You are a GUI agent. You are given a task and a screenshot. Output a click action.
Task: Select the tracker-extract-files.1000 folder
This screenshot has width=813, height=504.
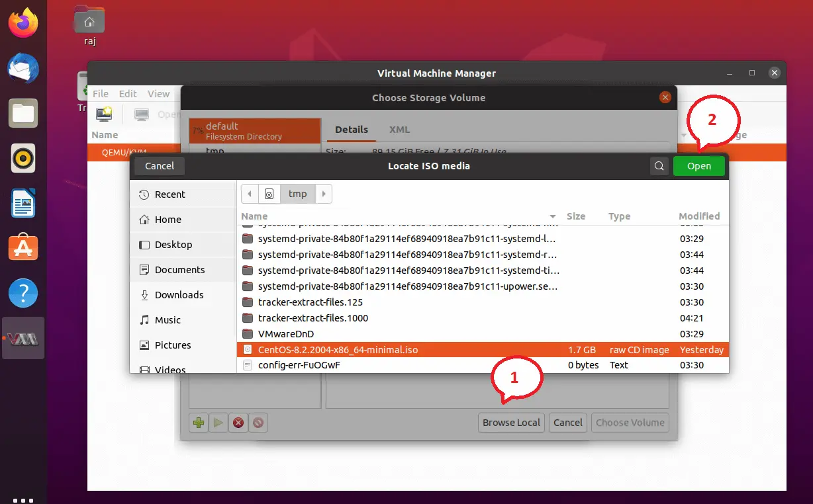[x=483, y=318]
